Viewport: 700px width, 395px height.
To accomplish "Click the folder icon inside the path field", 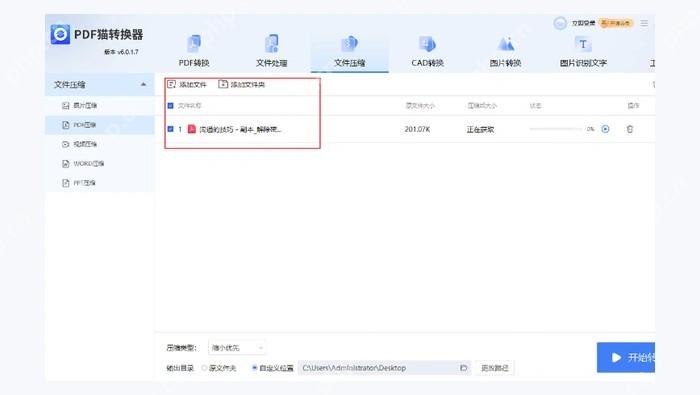I will click(x=463, y=368).
